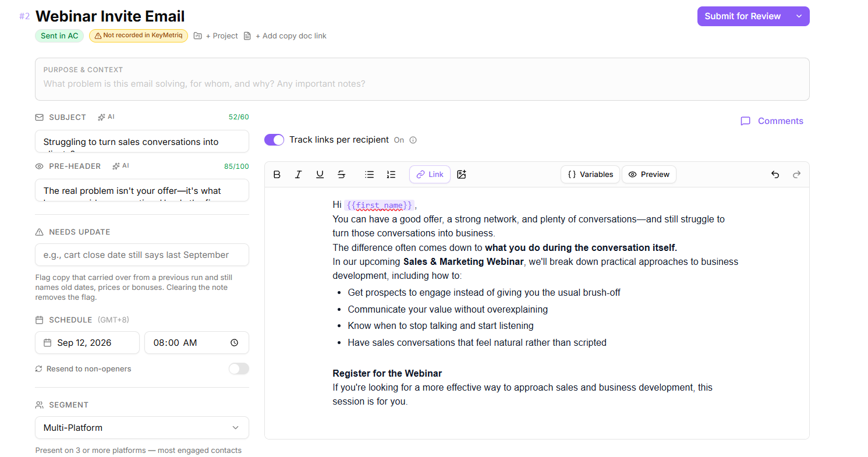
Task: Open the Segment Multi-Platform dropdown
Action: point(142,427)
